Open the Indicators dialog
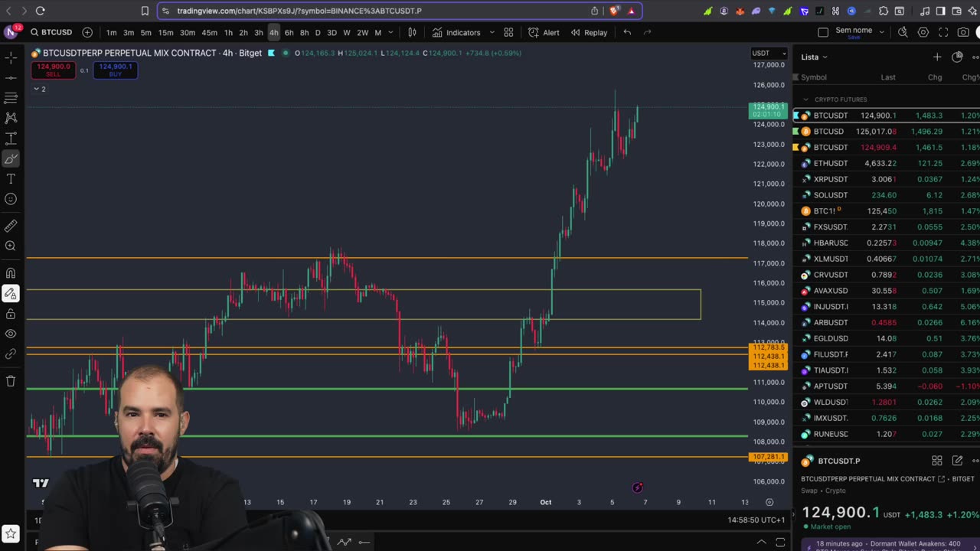This screenshot has width=980, height=551. [x=456, y=32]
